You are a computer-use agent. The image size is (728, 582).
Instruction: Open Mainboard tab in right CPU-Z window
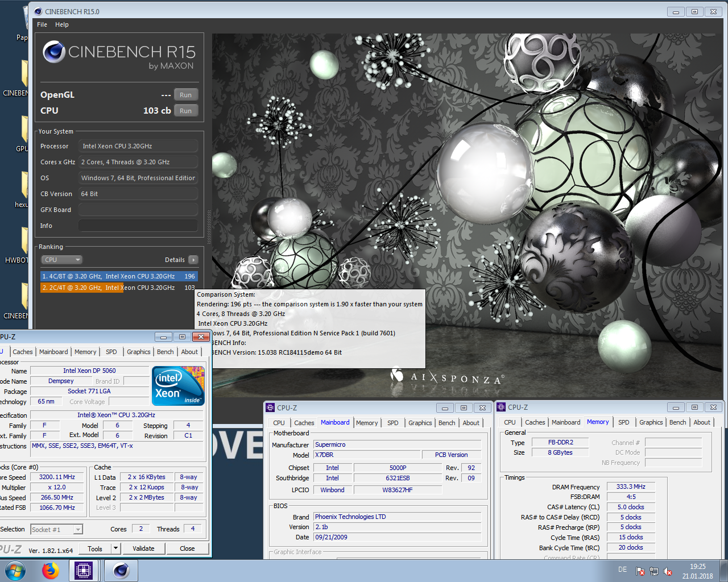(x=566, y=422)
